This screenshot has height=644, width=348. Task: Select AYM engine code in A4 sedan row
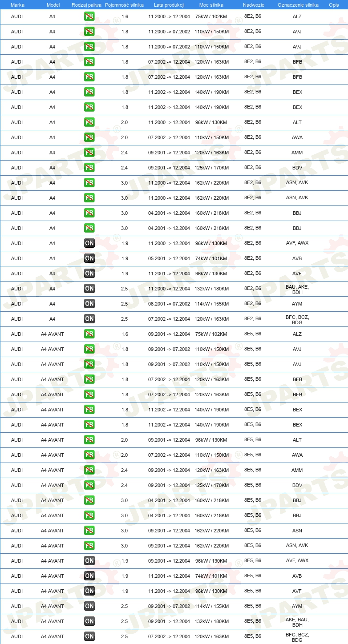coord(297,304)
